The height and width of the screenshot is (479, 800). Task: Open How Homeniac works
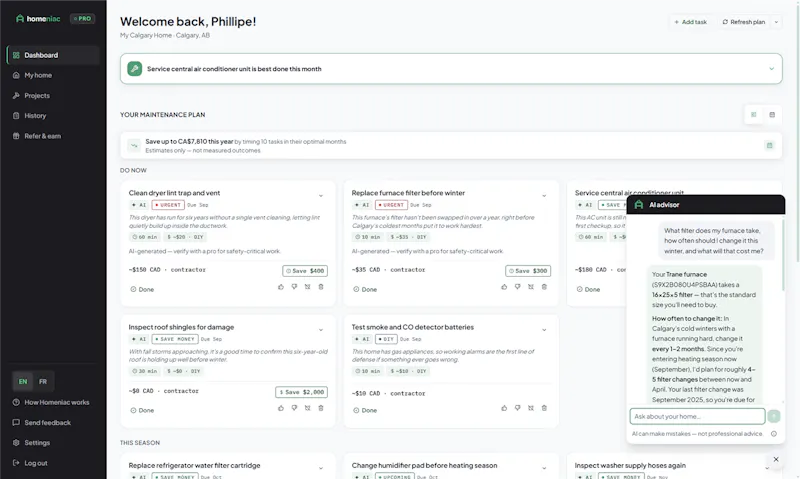point(53,402)
